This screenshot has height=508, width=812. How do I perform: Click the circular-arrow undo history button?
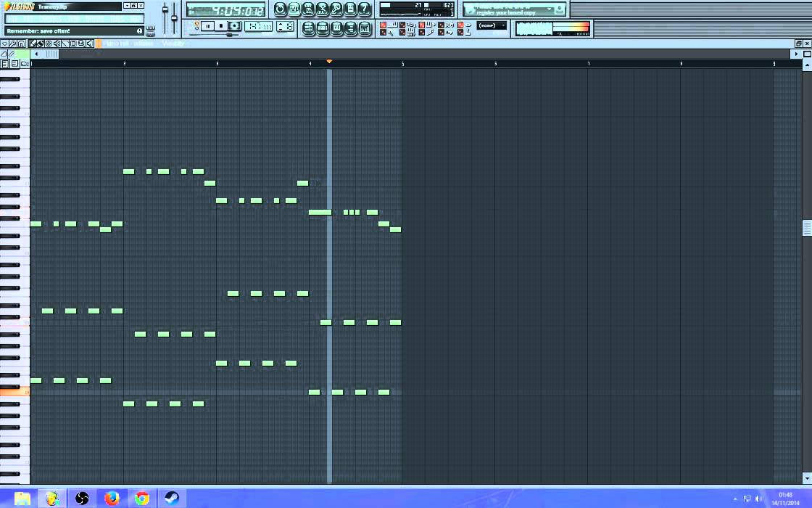pyautogui.click(x=280, y=9)
